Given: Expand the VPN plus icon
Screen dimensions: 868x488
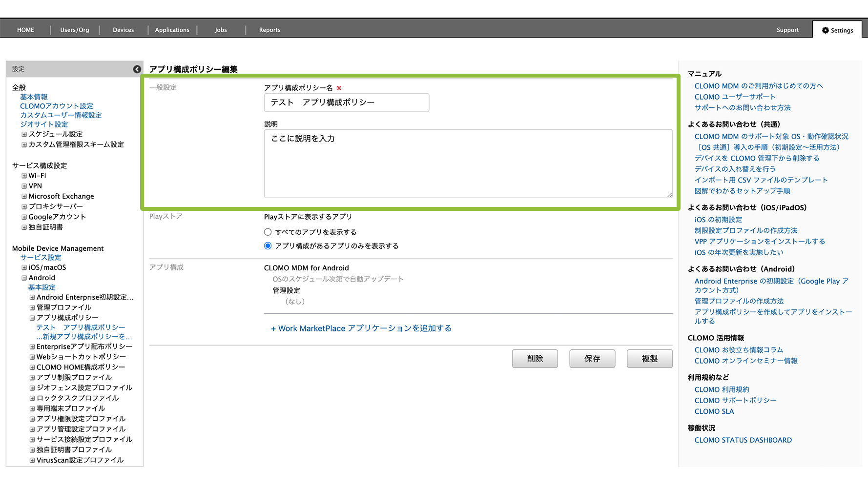Looking at the screenshot, I should [x=24, y=186].
